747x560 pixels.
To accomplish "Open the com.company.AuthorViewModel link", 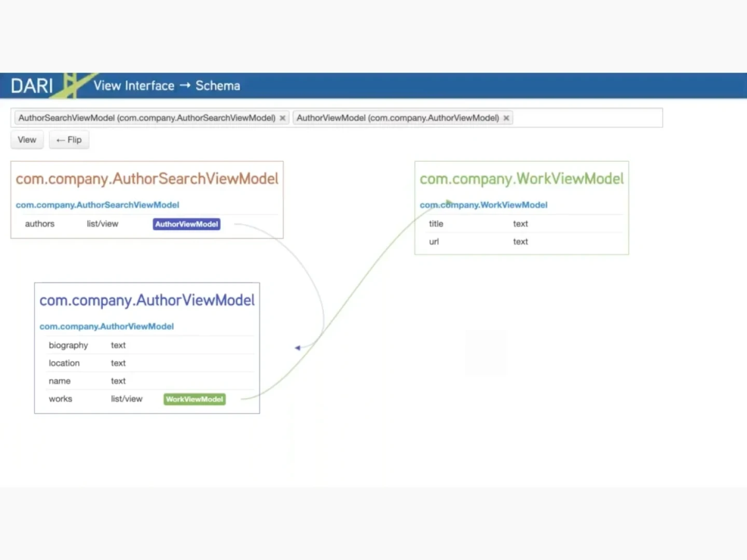I will [x=106, y=326].
